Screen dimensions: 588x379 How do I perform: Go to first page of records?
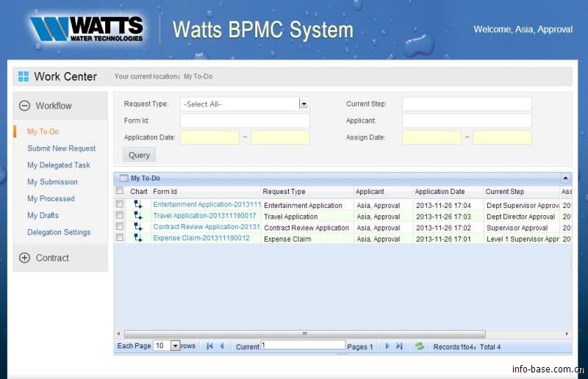209,346
